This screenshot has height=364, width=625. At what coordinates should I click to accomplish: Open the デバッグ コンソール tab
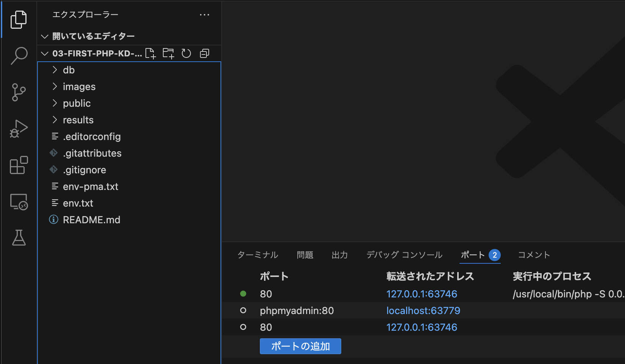click(404, 255)
